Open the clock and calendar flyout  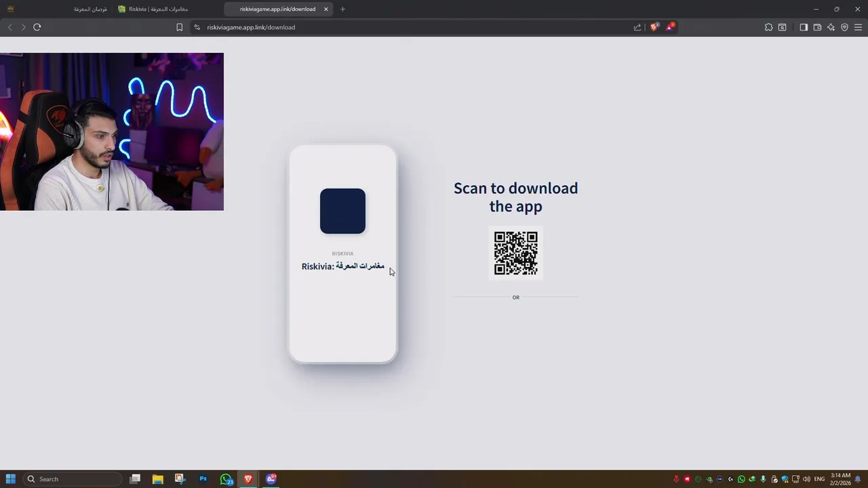pyautogui.click(x=841, y=479)
